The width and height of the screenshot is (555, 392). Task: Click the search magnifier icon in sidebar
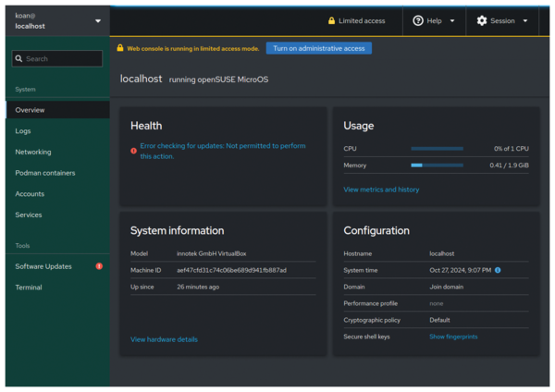[18, 58]
